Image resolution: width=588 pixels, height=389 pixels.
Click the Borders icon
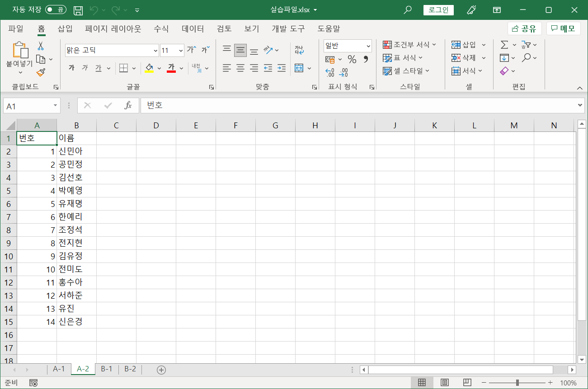[x=123, y=68]
